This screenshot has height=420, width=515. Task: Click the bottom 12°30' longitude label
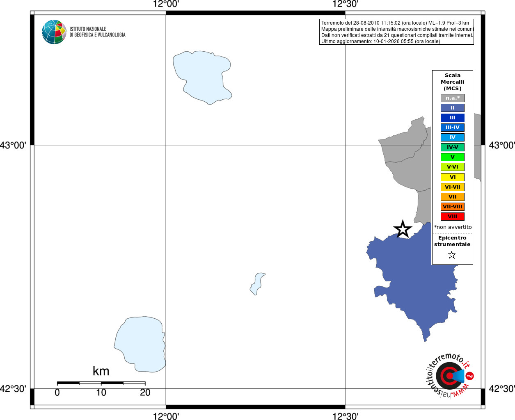pos(345,416)
